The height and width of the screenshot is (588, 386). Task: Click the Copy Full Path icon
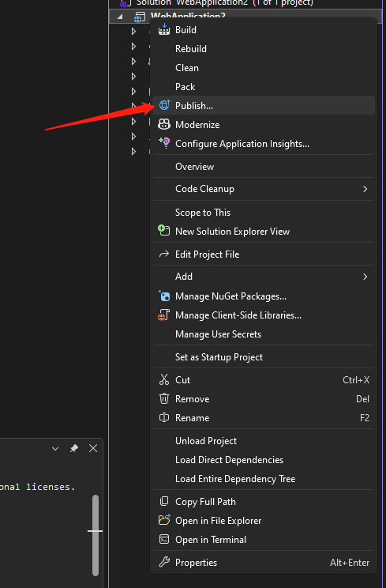click(x=164, y=501)
